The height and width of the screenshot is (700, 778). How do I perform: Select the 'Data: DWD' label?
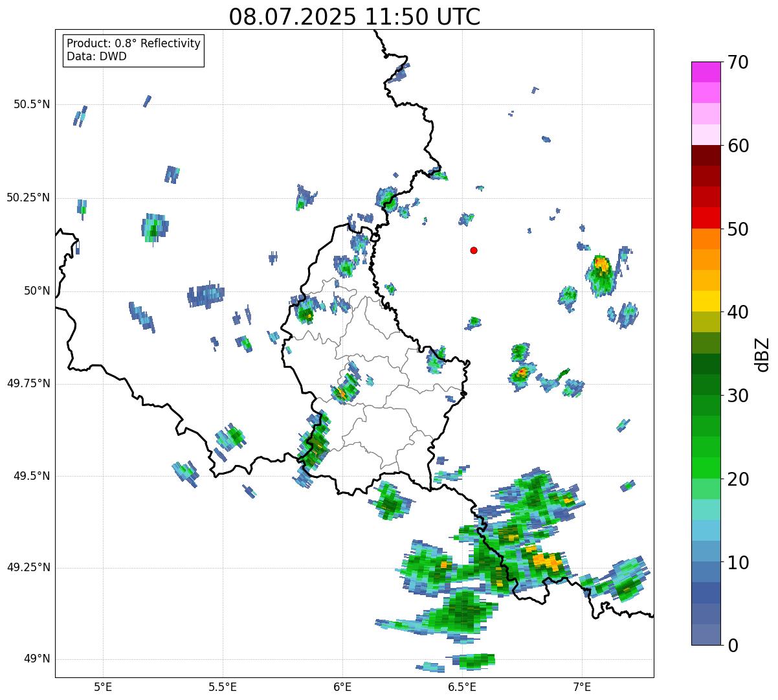pos(96,56)
